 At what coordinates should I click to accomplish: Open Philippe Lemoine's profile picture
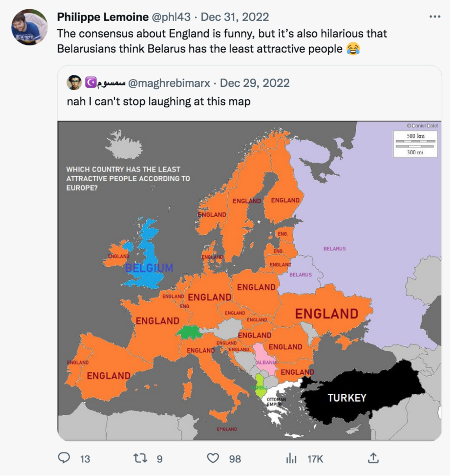point(29,27)
